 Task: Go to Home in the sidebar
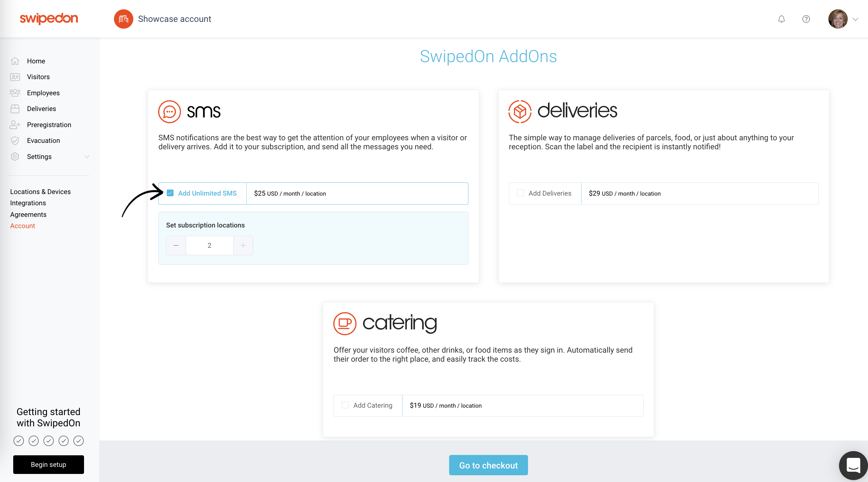pyautogui.click(x=36, y=61)
